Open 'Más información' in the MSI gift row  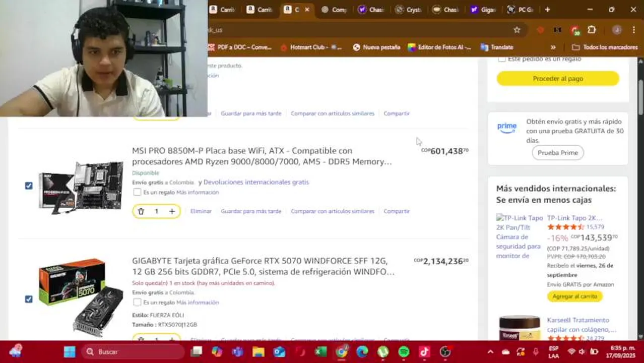tap(198, 192)
